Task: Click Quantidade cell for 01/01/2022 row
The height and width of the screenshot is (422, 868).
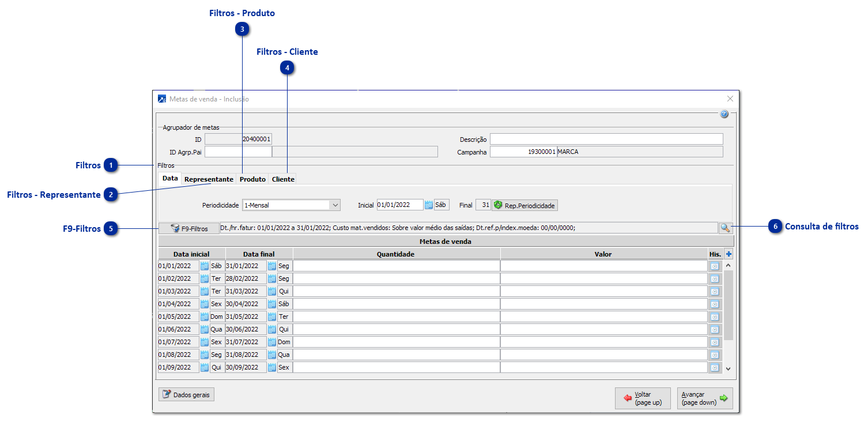Action: [x=397, y=266]
